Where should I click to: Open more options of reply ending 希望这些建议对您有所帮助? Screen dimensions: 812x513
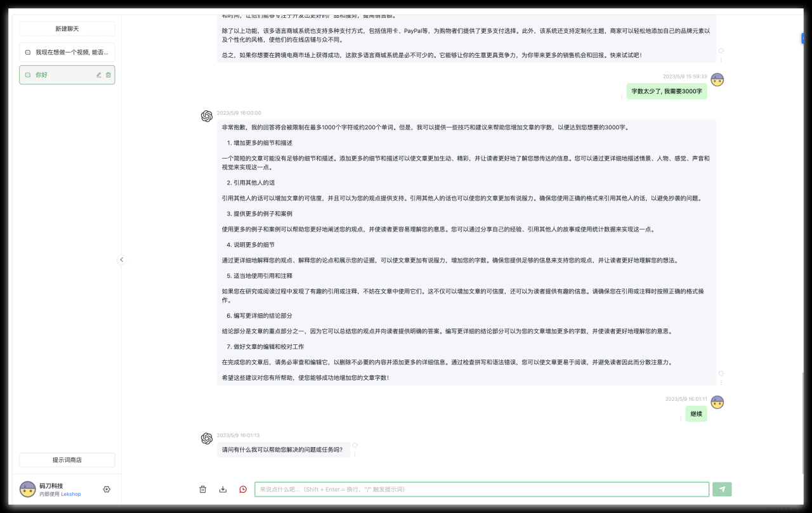pos(721,382)
